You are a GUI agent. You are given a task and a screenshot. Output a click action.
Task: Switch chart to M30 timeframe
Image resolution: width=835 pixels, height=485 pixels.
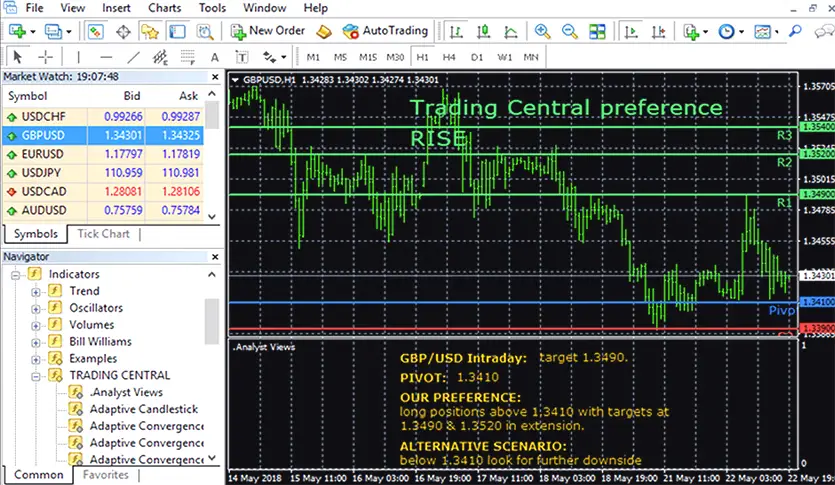click(395, 57)
